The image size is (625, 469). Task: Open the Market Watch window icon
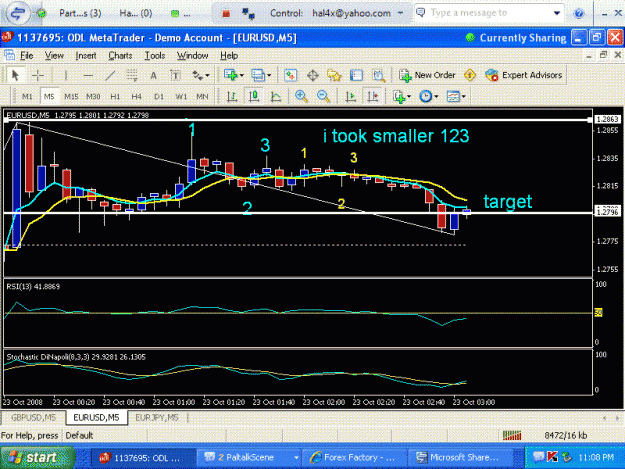point(291,75)
